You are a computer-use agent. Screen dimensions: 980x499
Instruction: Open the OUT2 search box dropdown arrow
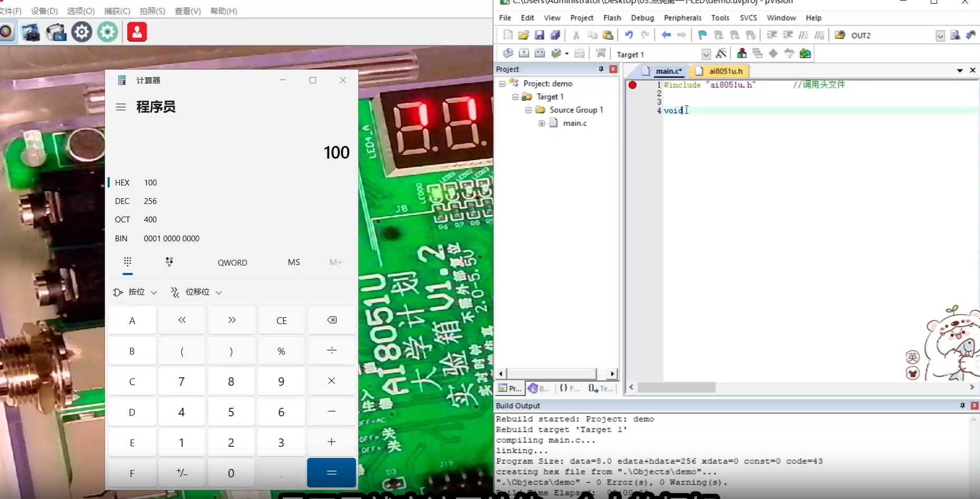(940, 36)
